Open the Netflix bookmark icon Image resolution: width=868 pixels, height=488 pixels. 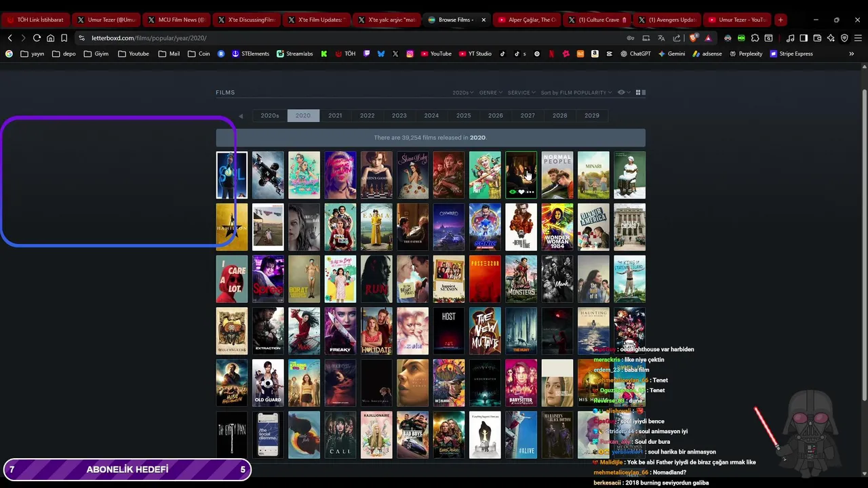551,54
